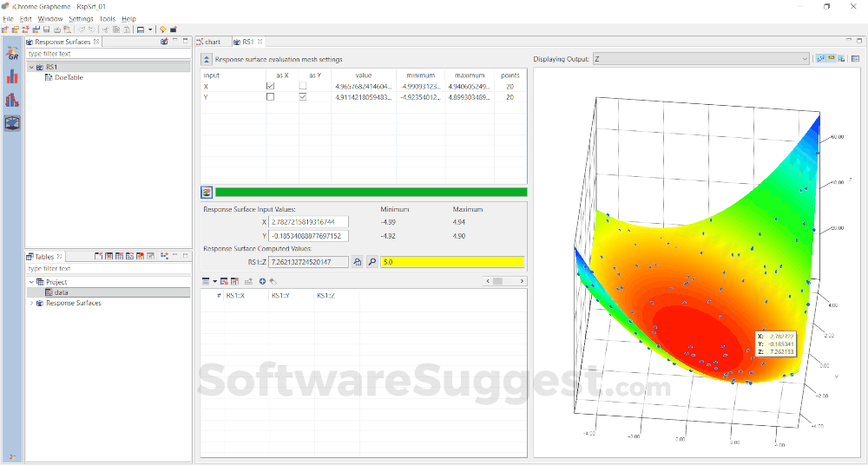Viewport: 868px width, 465px height.
Task: Click the yellow target value field showing 5.0
Action: point(452,262)
